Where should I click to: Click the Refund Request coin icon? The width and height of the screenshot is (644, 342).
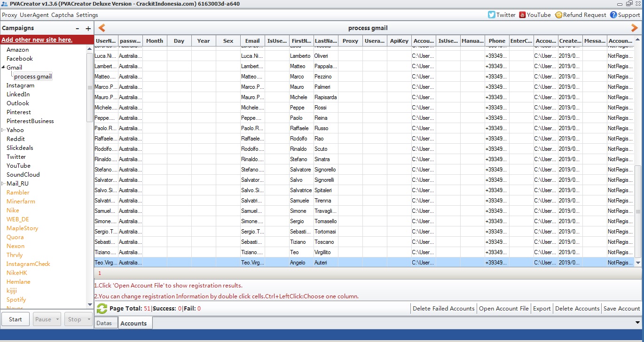click(x=558, y=15)
